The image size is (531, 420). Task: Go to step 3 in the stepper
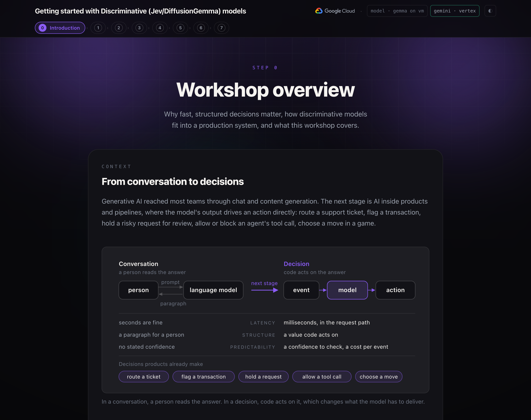(x=139, y=28)
